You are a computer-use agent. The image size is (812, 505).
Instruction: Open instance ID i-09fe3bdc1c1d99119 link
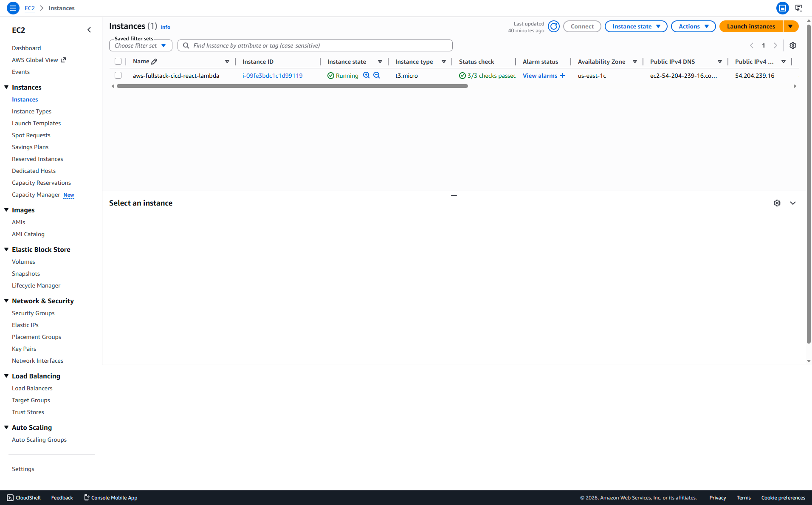pyautogui.click(x=272, y=76)
